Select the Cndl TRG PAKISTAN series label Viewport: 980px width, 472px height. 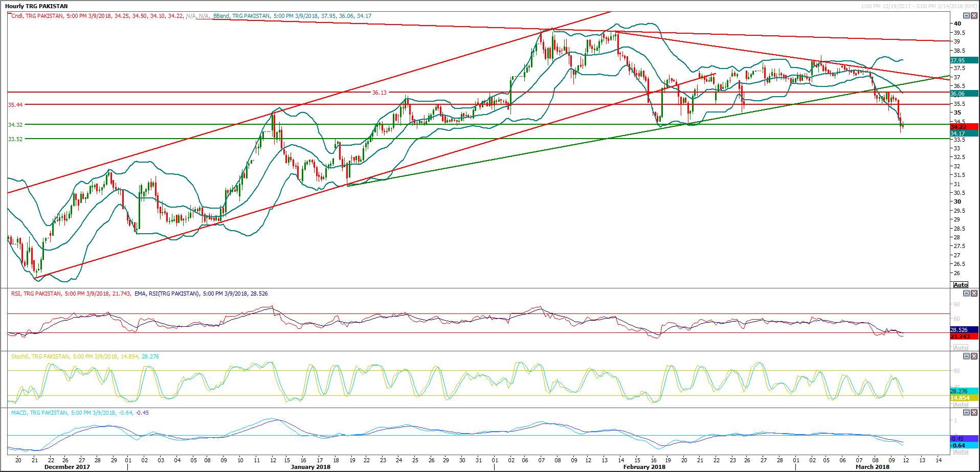tap(37, 16)
